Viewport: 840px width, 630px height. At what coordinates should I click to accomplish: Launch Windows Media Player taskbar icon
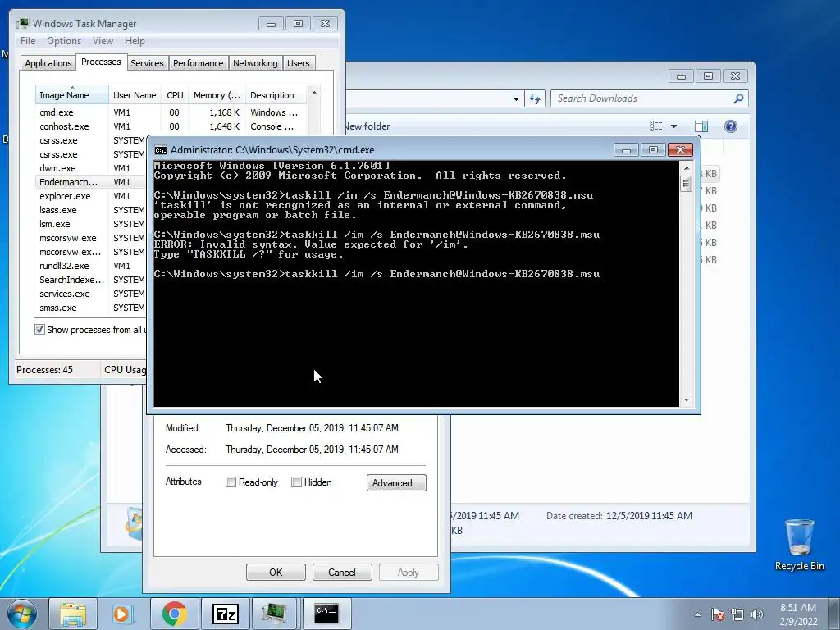click(x=123, y=614)
